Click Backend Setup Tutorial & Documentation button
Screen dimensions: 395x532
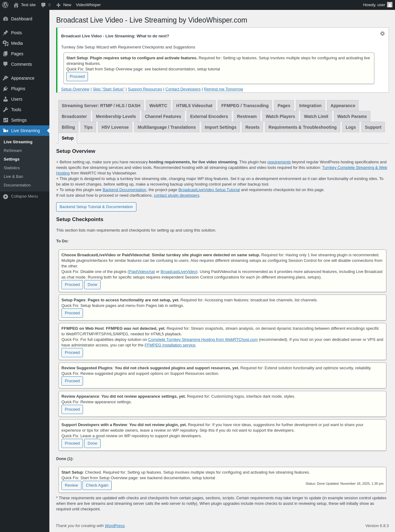point(96,207)
